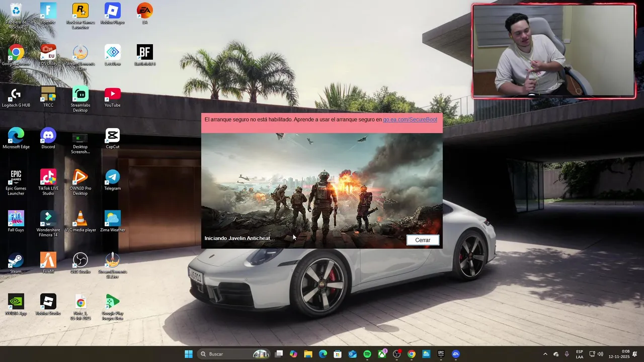
Task: Select the NVIDIA App desktop icon
Action: [x=16, y=305]
